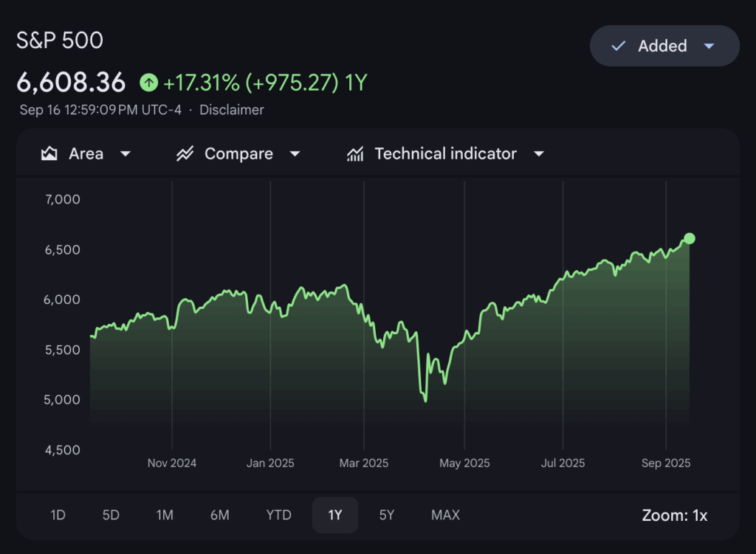Click the Technical indicator chart icon
Viewport: 756px width, 554px height.
pos(355,154)
